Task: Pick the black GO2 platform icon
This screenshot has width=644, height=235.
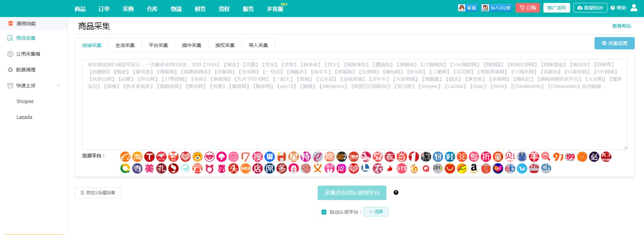Action: 342,157
